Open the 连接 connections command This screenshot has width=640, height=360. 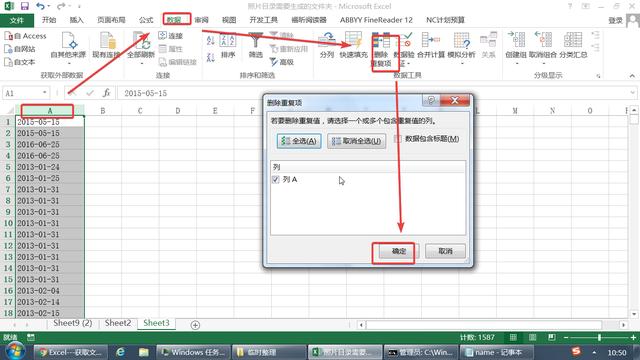click(171, 36)
